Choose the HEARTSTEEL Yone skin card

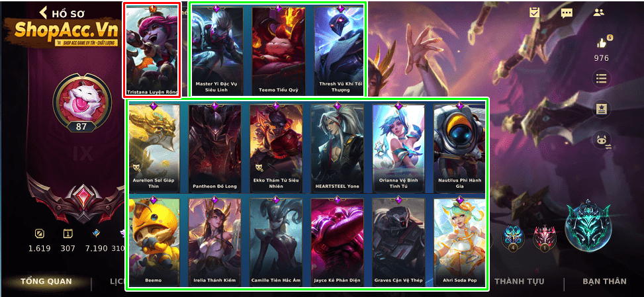pos(337,148)
